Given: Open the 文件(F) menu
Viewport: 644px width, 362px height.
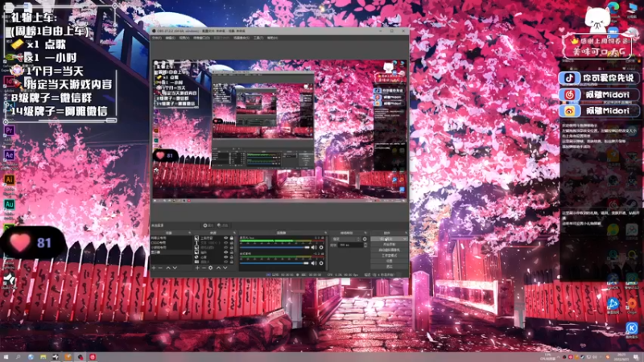Looking at the screenshot, I should click(x=156, y=38).
